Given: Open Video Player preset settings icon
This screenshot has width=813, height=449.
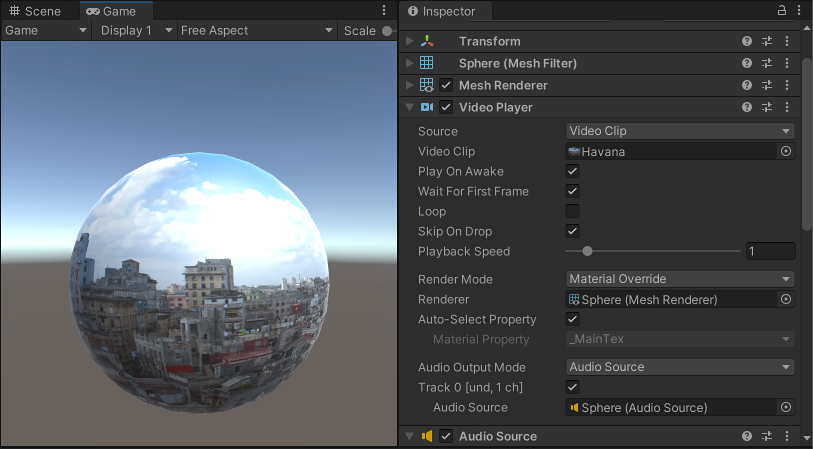Looking at the screenshot, I should click(x=767, y=107).
